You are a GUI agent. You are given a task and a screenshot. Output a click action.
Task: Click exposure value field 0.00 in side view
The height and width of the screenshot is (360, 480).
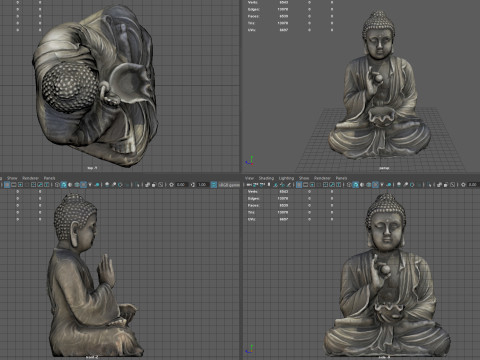point(181,185)
